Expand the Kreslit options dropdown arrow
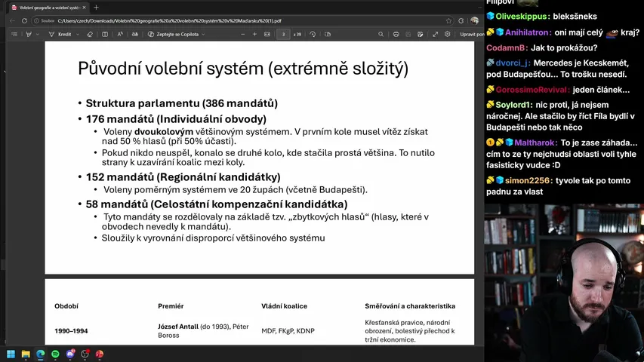644x362 pixels. 77,35
